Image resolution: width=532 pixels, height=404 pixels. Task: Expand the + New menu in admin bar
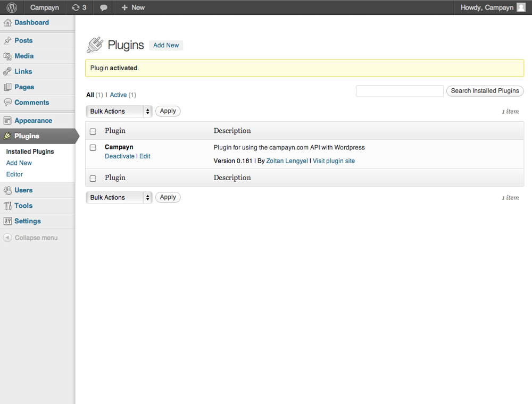pos(132,7)
